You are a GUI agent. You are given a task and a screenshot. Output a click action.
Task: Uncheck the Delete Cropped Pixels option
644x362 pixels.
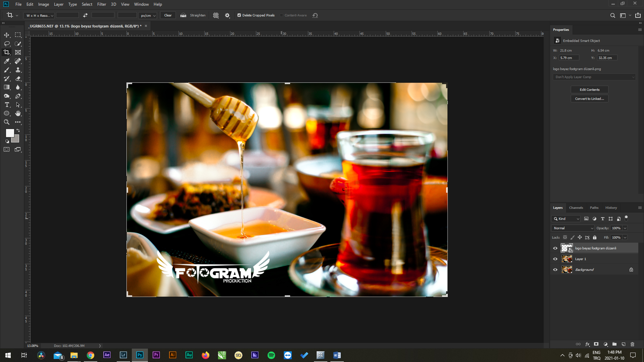coord(239,15)
